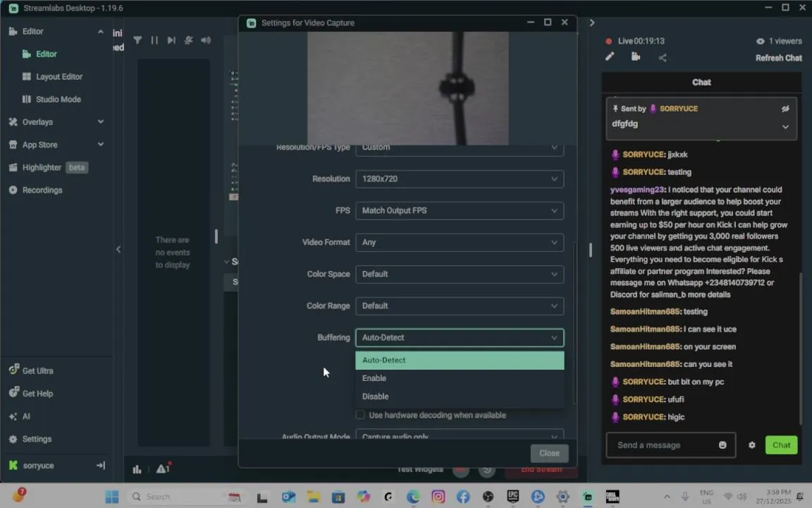Screen dimensions: 812x508
Task: Open the AI item in the sidebar
Action: [x=26, y=416]
